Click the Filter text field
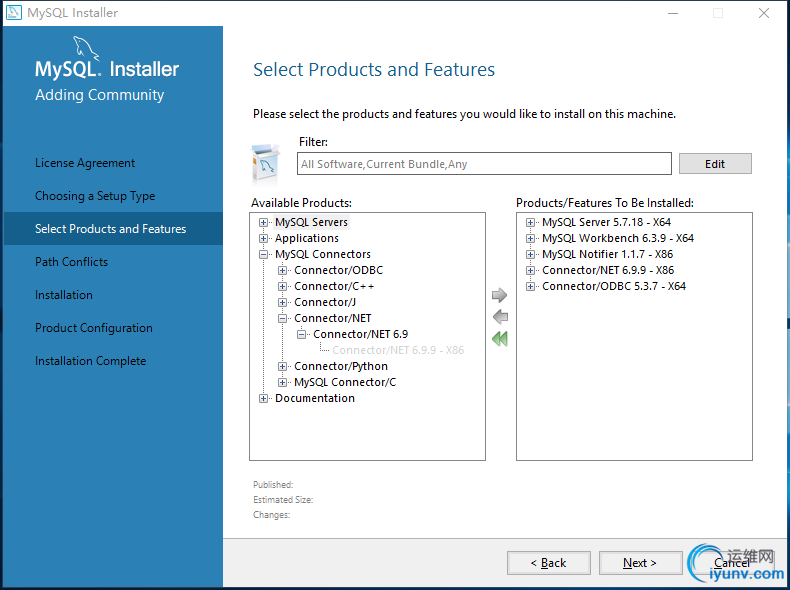 point(484,164)
